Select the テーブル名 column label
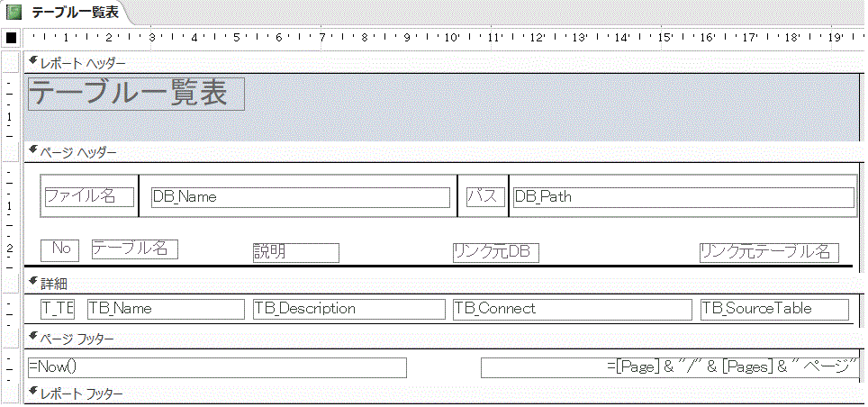The width and height of the screenshot is (868, 407). pos(134,249)
